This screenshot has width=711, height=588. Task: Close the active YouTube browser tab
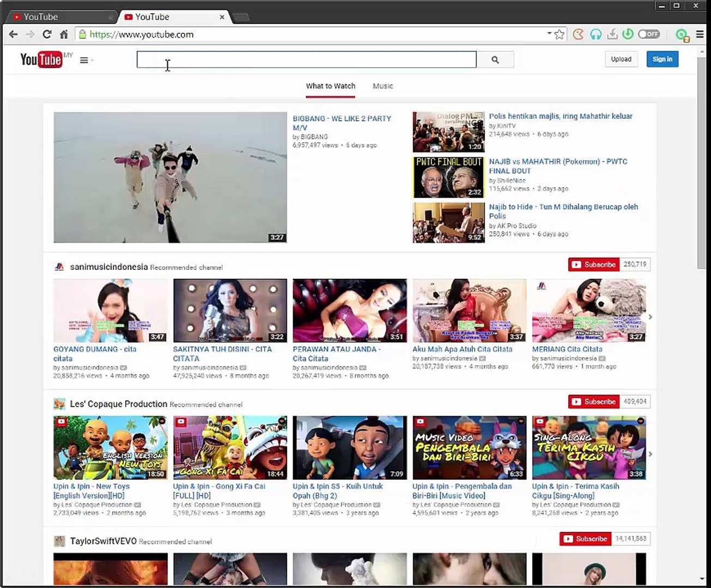[222, 17]
